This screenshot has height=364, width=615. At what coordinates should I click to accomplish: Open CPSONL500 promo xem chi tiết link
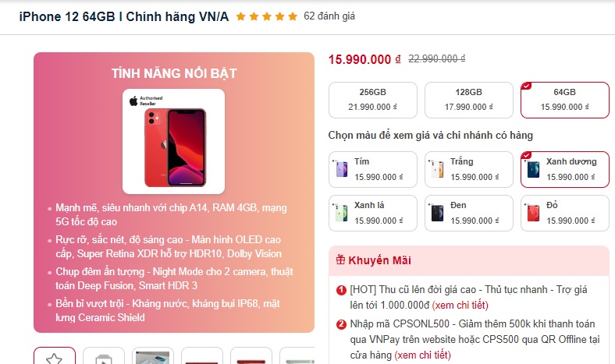click(422, 355)
